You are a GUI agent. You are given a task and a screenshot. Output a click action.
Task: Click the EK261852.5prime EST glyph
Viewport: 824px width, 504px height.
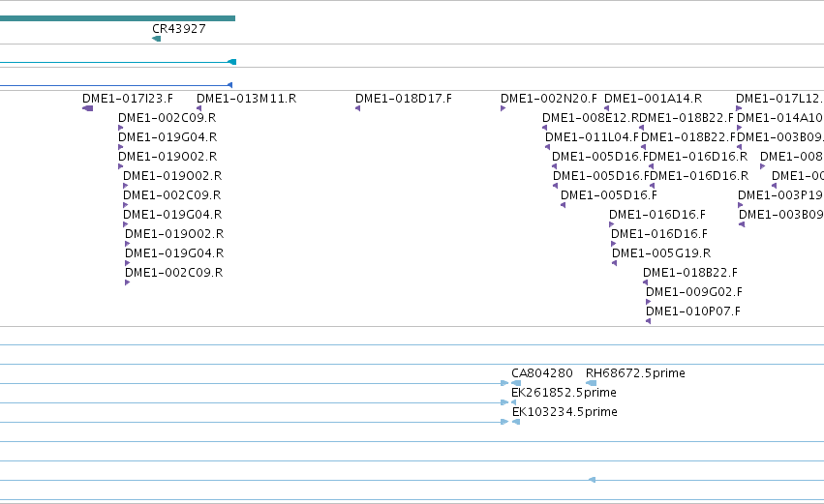tap(513, 402)
